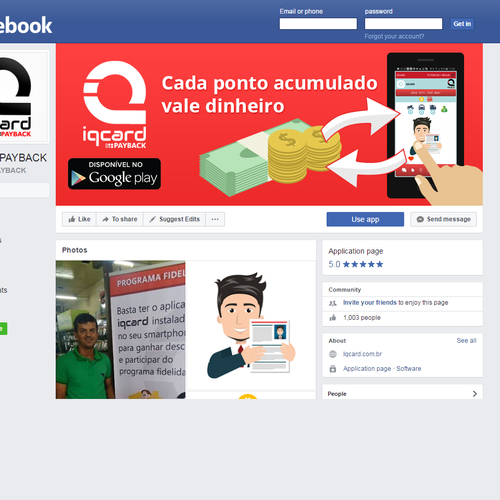Click the globe icon beside iqcard.com.br
Viewport: 500px width, 500px height.
333,354
